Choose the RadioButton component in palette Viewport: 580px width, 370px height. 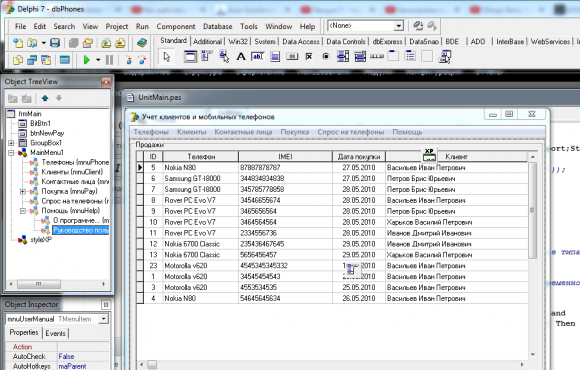tap(326, 57)
